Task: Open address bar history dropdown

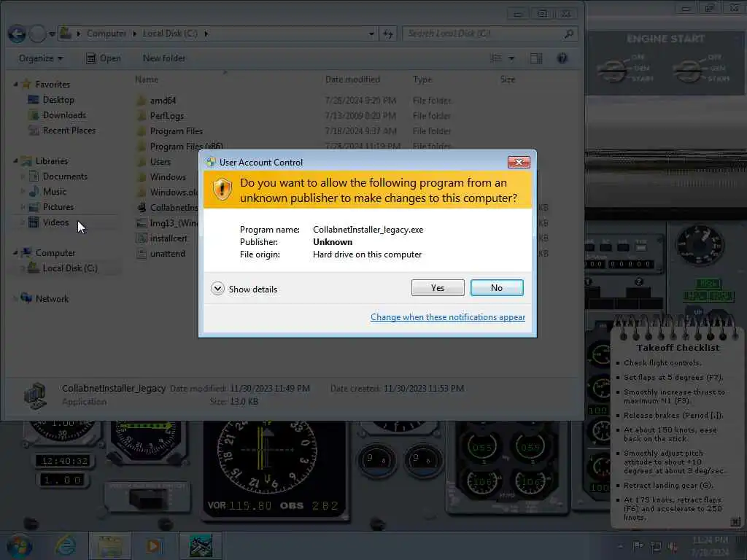Action: click(371, 34)
